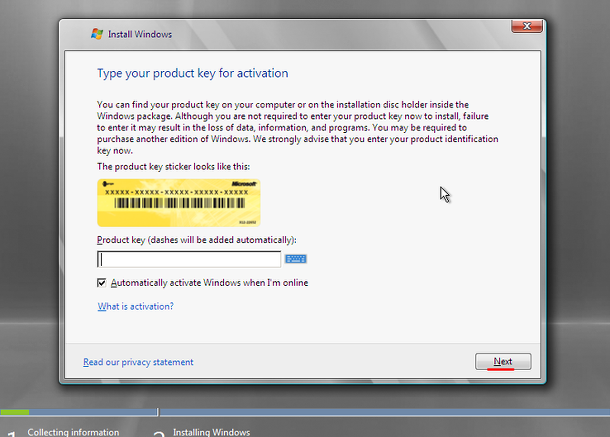Click the Collecting information step label
The image size is (610, 437).
pos(73,432)
